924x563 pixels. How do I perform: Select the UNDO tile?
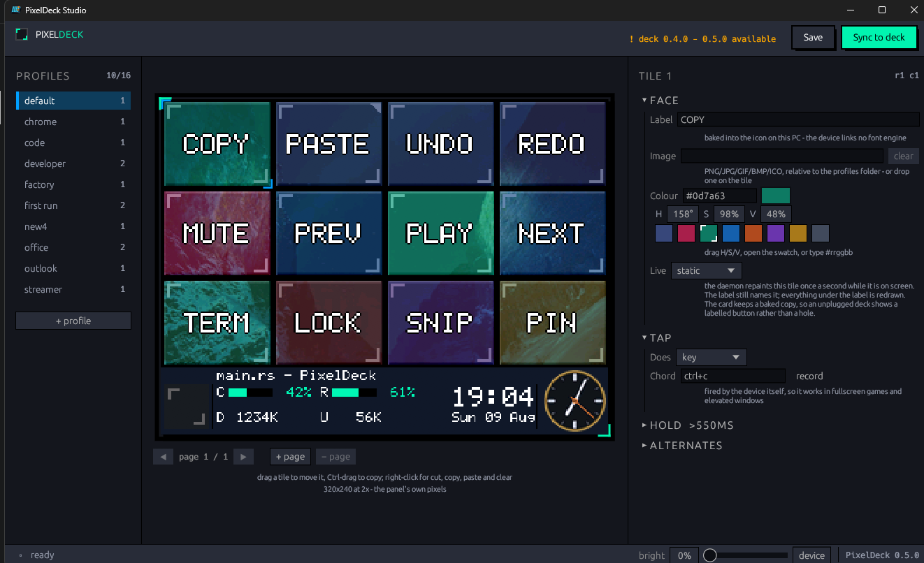pyautogui.click(x=440, y=144)
